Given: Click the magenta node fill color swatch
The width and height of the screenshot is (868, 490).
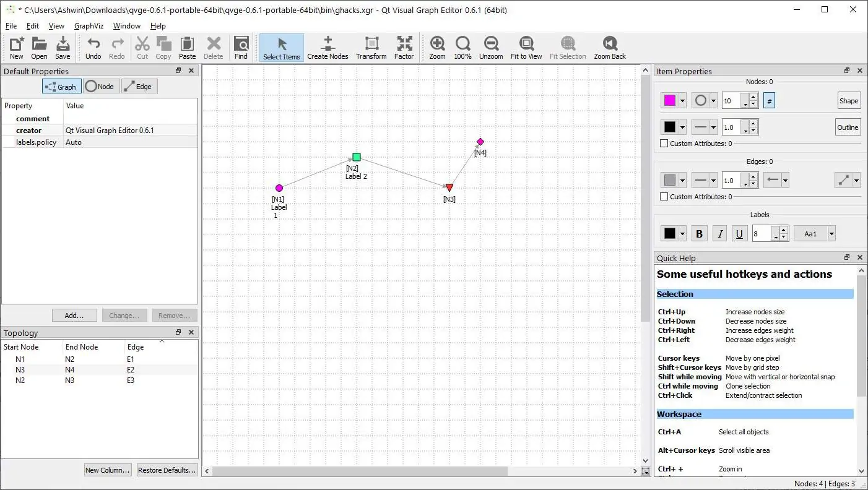Looking at the screenshot, I should coord(670,101).
